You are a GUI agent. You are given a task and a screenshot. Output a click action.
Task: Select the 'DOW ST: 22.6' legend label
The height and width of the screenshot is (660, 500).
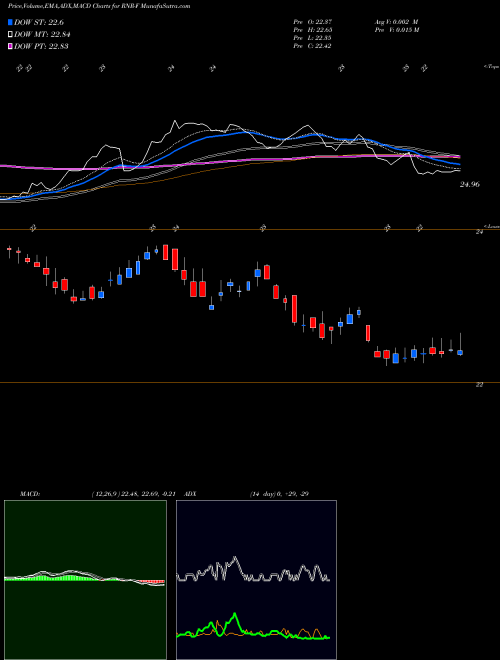39,22
